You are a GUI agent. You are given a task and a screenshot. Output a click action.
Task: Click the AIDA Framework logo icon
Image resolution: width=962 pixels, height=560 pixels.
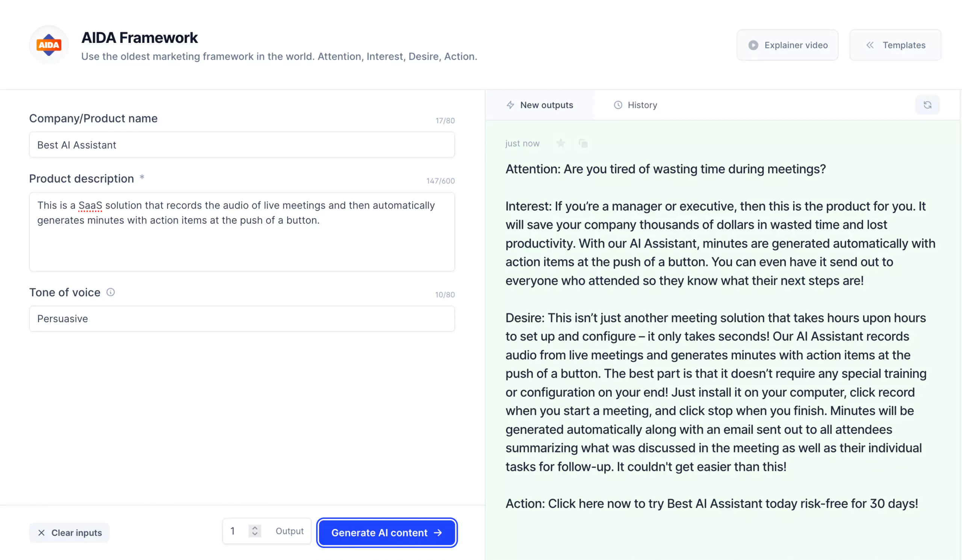click(x=49, y=45)
